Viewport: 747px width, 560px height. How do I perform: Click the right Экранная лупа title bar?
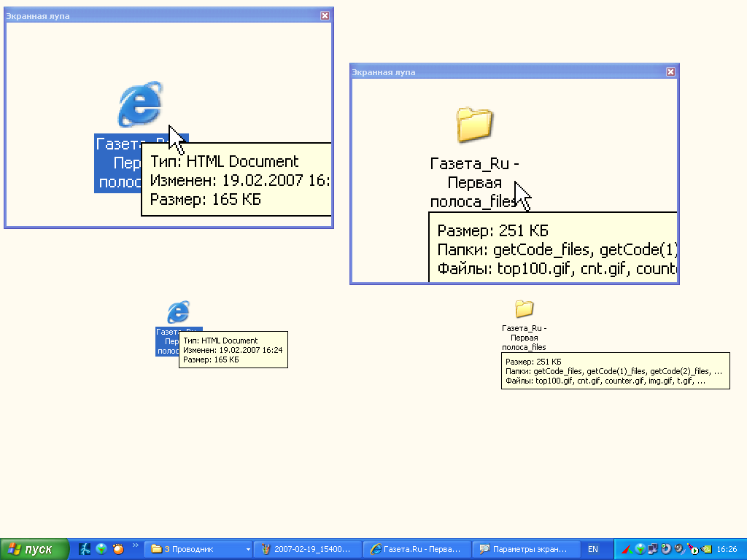tap(511, 72)
